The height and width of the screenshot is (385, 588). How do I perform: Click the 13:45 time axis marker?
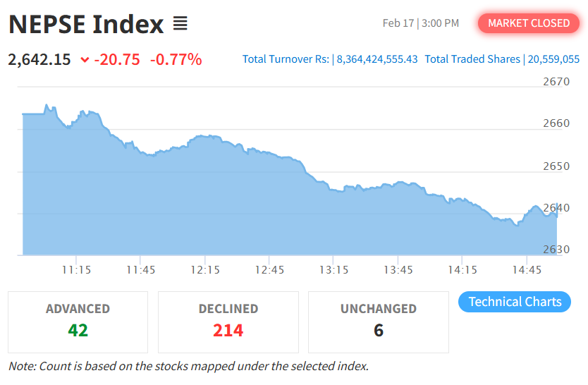click(398, 269)
